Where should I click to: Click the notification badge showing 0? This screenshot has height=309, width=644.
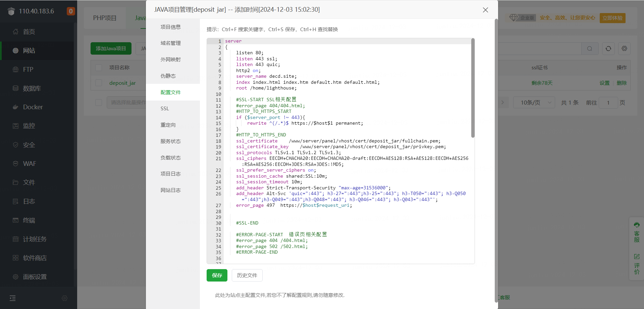(71, 11)
